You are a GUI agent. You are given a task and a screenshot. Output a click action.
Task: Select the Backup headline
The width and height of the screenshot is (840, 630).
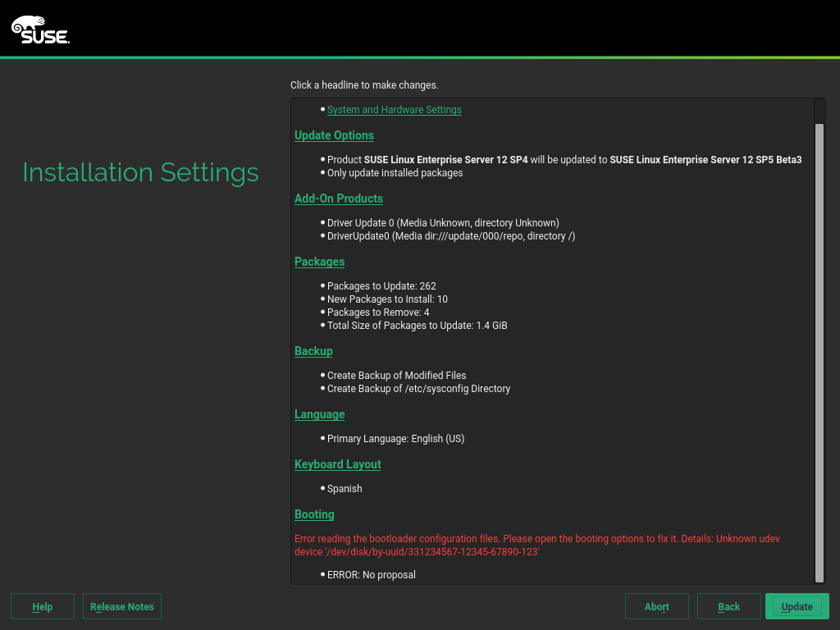(x=313, y=351)
